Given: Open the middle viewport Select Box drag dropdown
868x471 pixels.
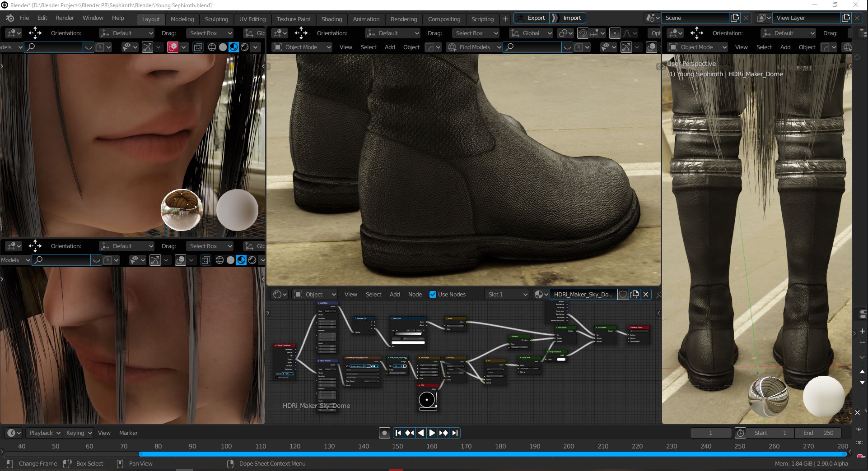Looking at the screenshot, I should (x=476, y=33).
